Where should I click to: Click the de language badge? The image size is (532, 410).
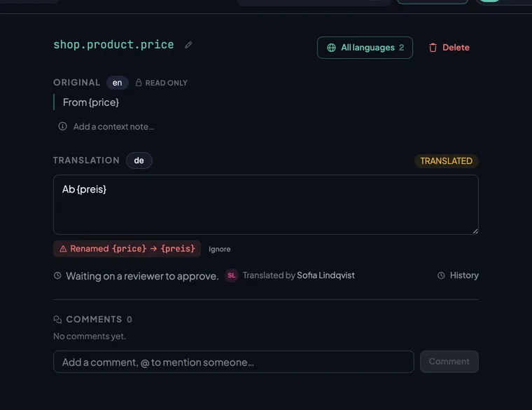pyautogui.click(x=139, y=160)
